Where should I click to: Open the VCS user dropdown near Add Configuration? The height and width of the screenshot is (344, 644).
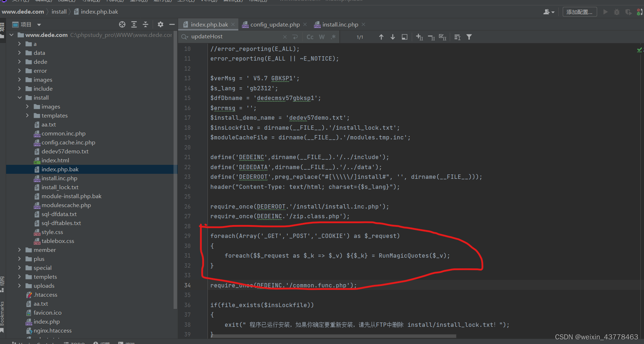(x=548, y=11)
